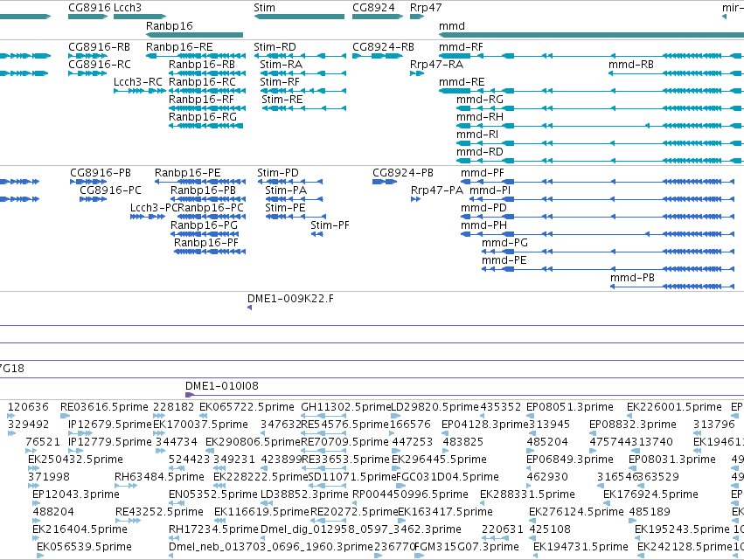
Task: Select the Stim-RF transcript label
Action: coord(280,82)
